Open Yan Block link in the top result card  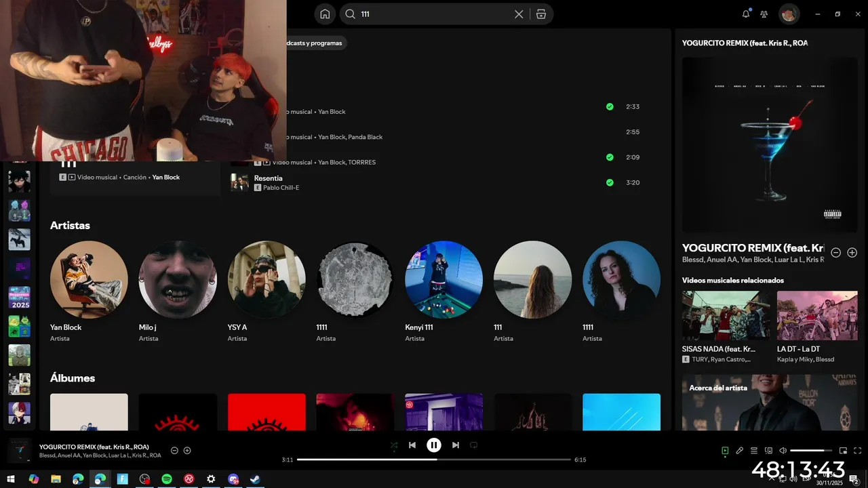pyautogui.click(x=166, y=178)
